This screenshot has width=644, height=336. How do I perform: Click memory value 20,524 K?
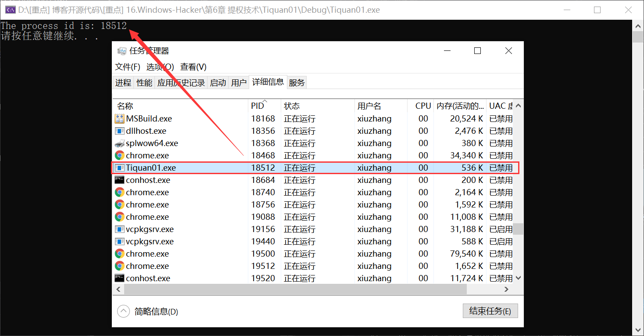[x=467, y=118]
